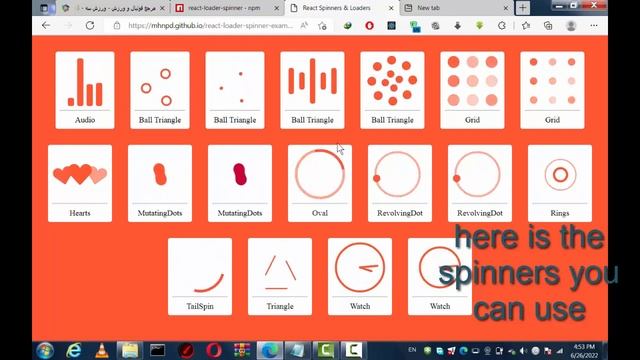Screen dimensions: 640x360
Task: Open File Explorer from the taskbar
Action: click(130, 350)
